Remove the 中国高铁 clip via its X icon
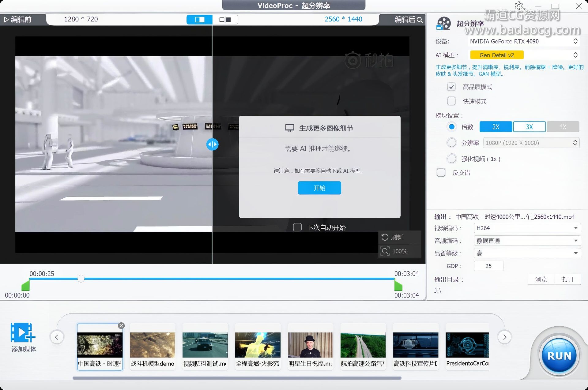Viewport: 588px width, 390px height. 121,326
